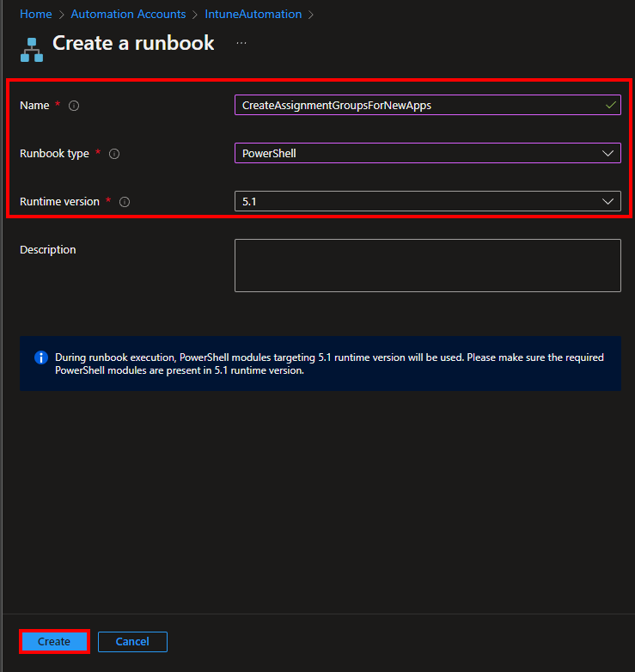Click the Runtime version field label
Viewport: 635px width, 672px height.
coord(58,202)
